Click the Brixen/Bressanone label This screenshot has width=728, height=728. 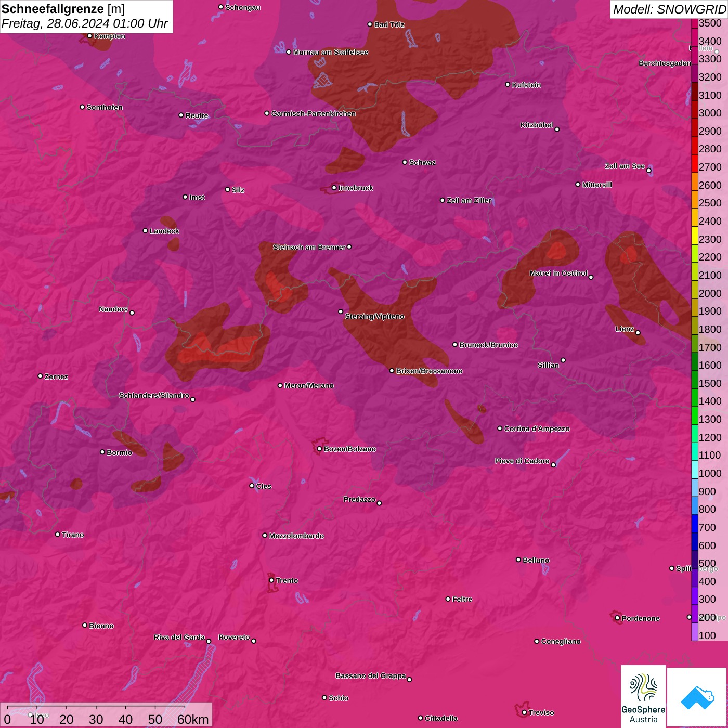point(429,371)
